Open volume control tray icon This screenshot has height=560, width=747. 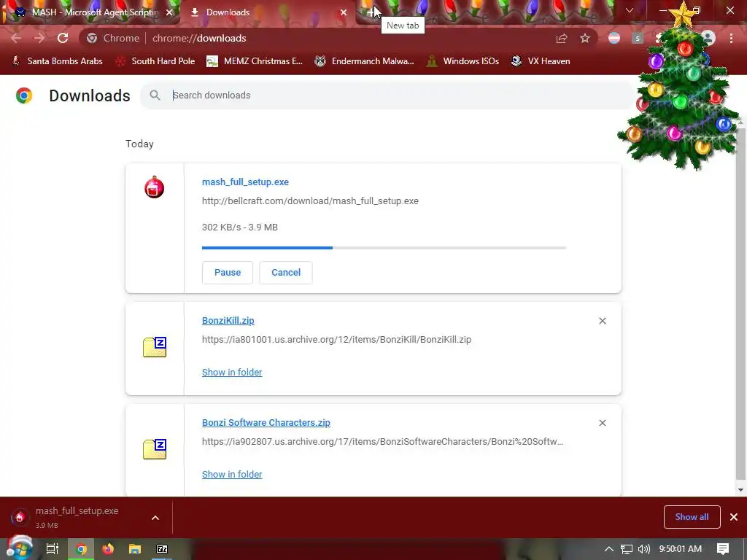click(644, 549)
